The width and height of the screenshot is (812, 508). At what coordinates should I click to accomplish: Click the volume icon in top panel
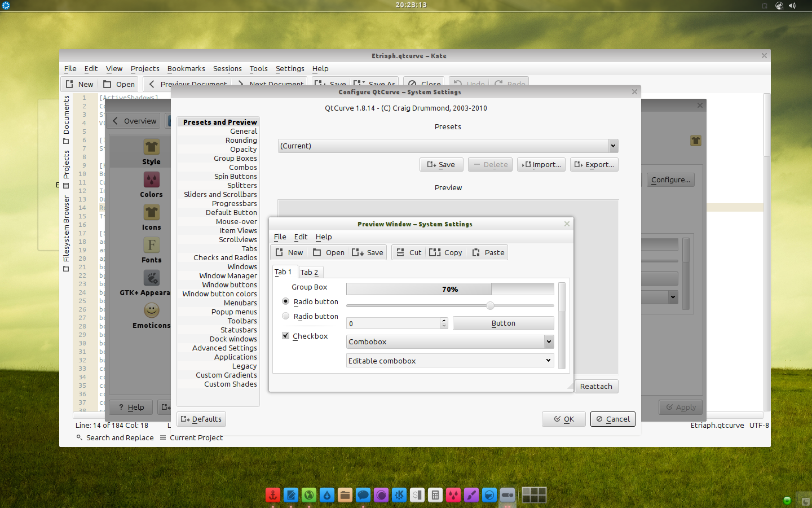pos(792,6)
